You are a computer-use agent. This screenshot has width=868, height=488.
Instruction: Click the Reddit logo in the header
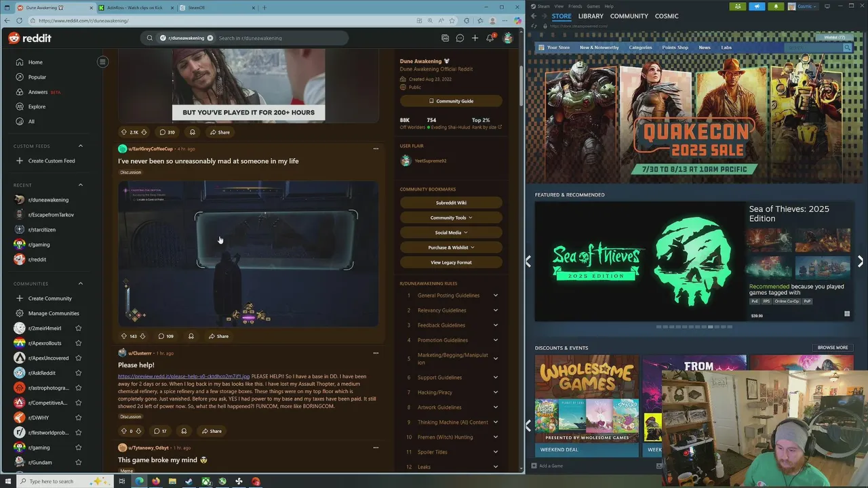pyautogui.click(x=30, y=38)
